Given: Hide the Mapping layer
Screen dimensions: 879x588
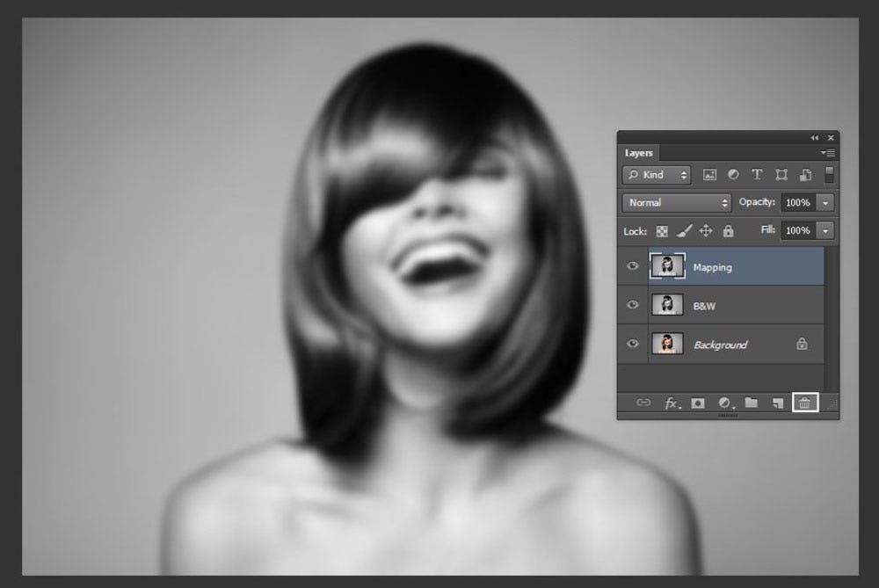Looking at the screenshot, I should [x=632, y=266].
